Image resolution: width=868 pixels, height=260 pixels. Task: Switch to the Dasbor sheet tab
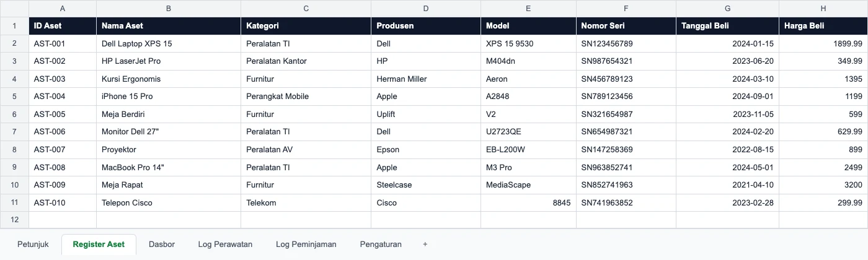[162, 245]
